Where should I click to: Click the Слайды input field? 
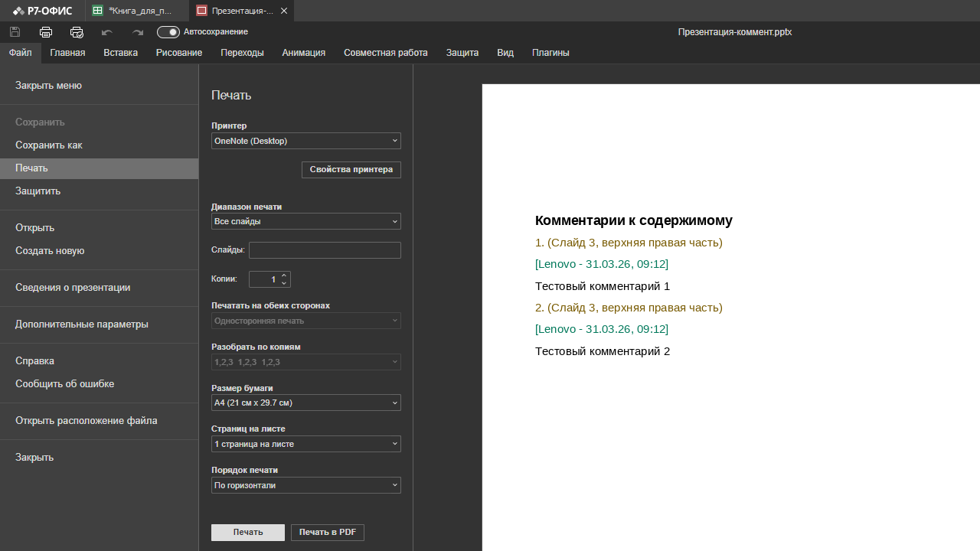coord(325,250)
